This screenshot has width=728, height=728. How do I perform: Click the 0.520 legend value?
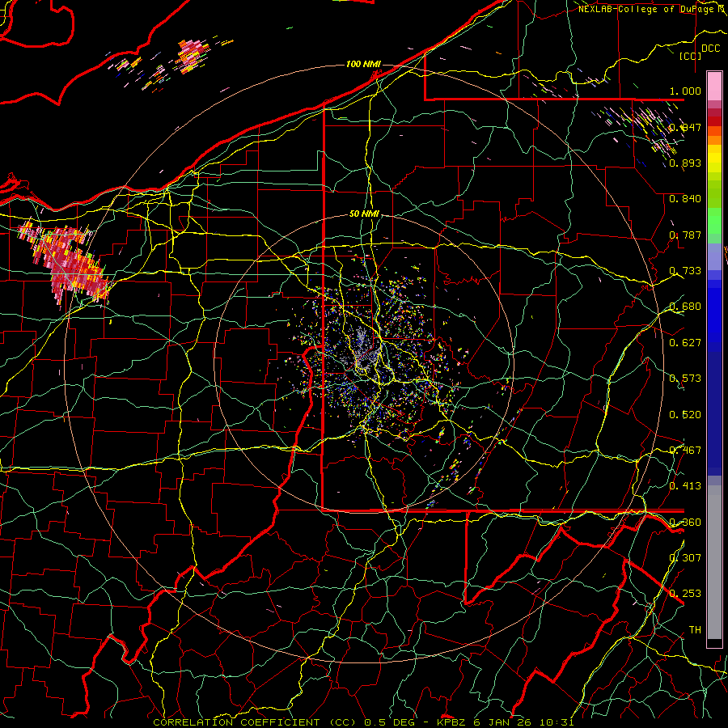coord(685,415)
